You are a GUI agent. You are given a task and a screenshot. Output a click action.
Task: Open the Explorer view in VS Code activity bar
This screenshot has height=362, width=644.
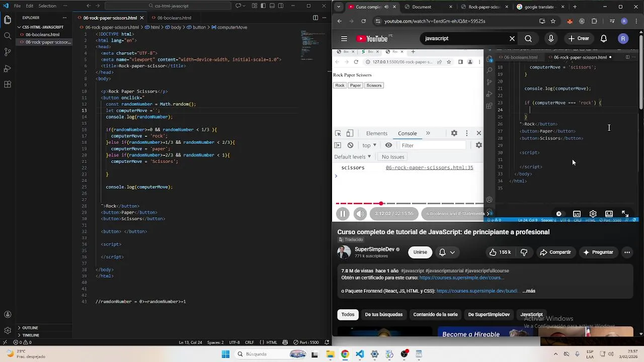click(x=8, y=20)
